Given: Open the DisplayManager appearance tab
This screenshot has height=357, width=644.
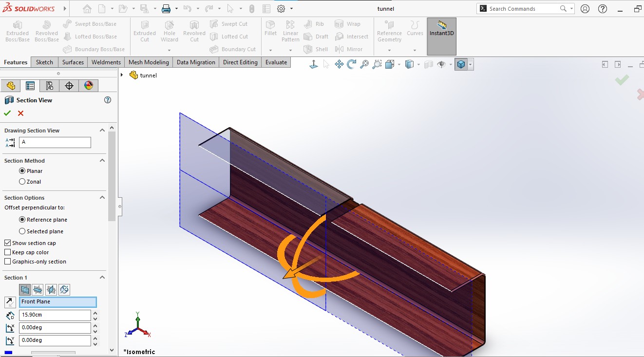Looking at the screenshot, I should click(x=89, y=86).
